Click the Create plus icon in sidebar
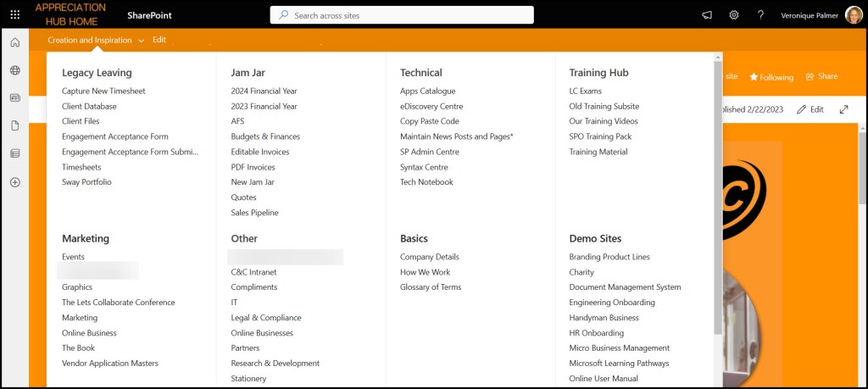Image resolution: width=868 pixels, height=389 pixels. 14,181
